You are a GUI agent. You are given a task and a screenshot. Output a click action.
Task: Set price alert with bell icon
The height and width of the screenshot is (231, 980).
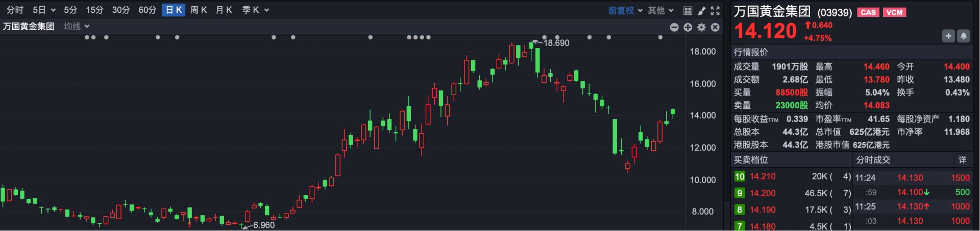(964, 36)
